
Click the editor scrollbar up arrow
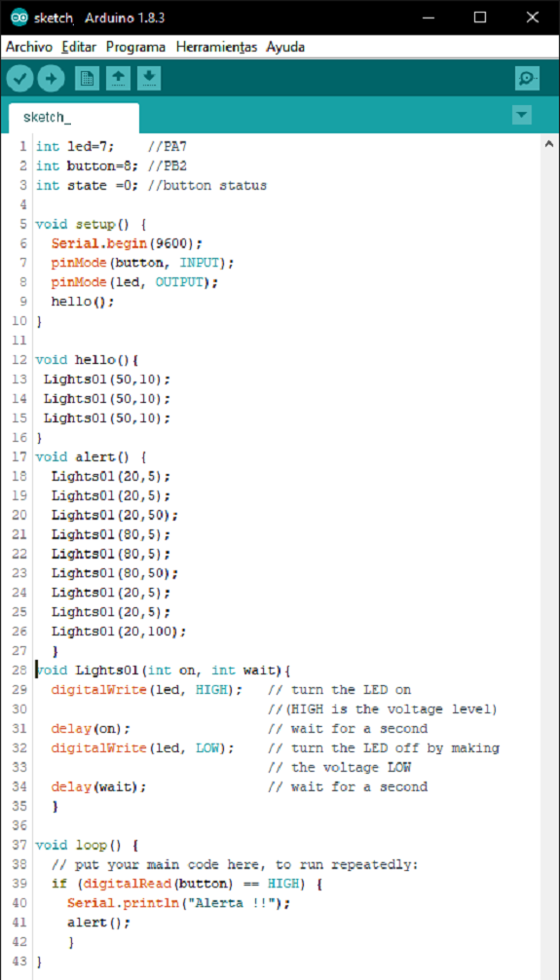click(549, 145)
